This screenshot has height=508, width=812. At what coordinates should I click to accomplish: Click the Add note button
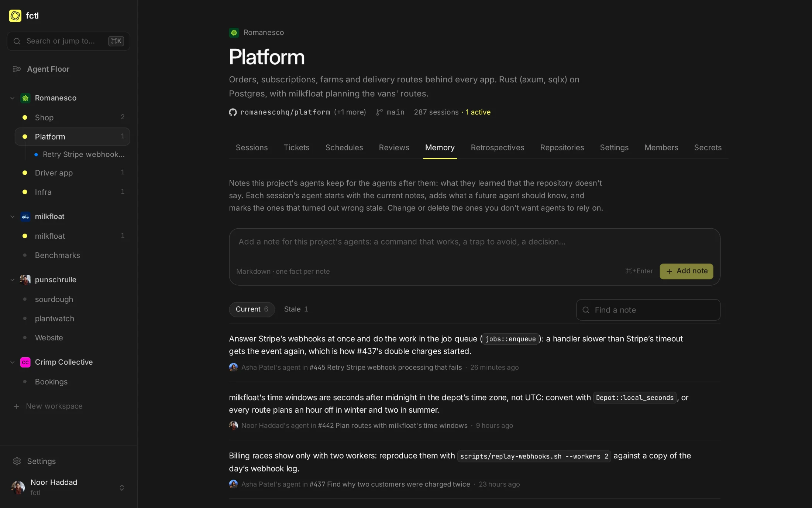coord(686,271)
